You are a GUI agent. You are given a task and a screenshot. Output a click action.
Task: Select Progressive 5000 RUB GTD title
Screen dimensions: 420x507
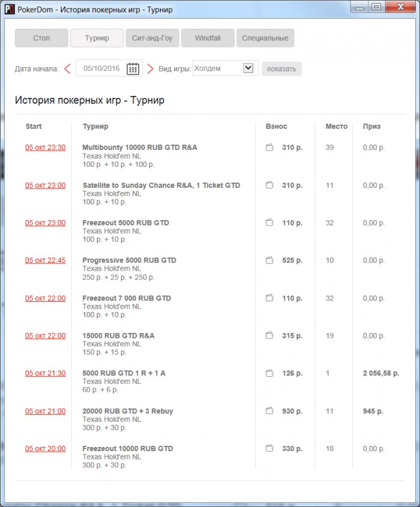(x=130, y=260)
